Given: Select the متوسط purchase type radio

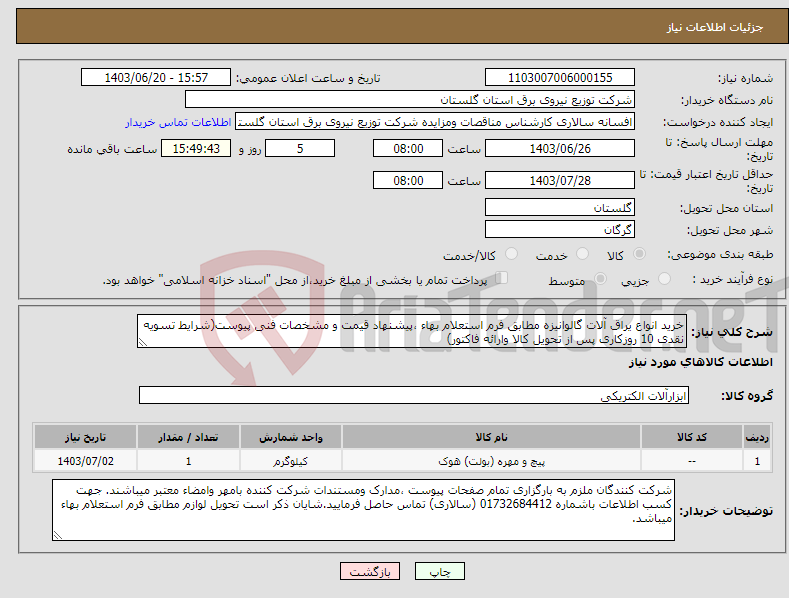Looking at the screenshot, I should click(600, 278).
